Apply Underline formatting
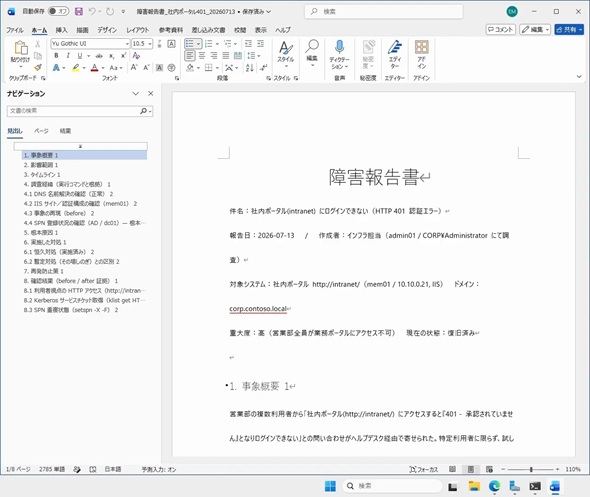Image resolution: width=590 pixels, height=497 pixels. 79,56
